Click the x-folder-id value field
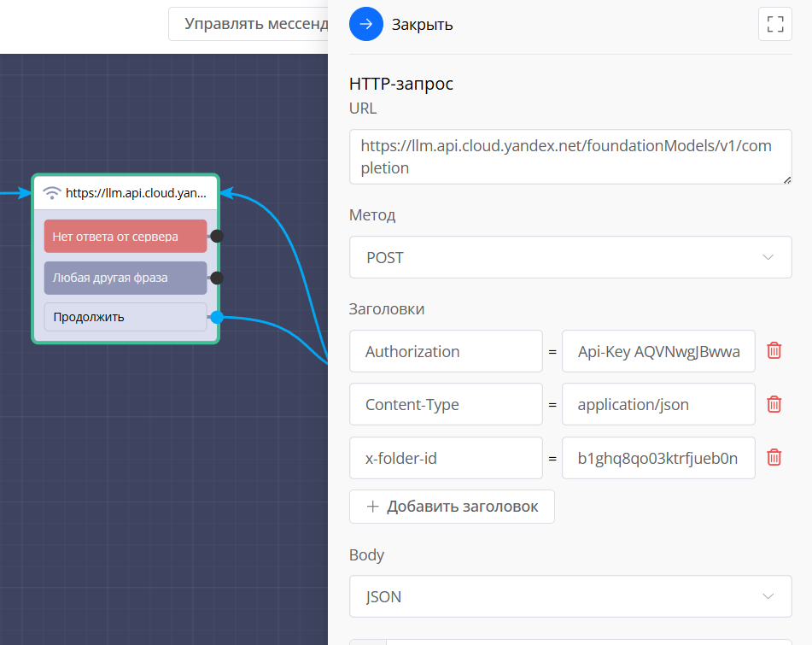Viewport: 812px width, 645px height. (657, 458)
